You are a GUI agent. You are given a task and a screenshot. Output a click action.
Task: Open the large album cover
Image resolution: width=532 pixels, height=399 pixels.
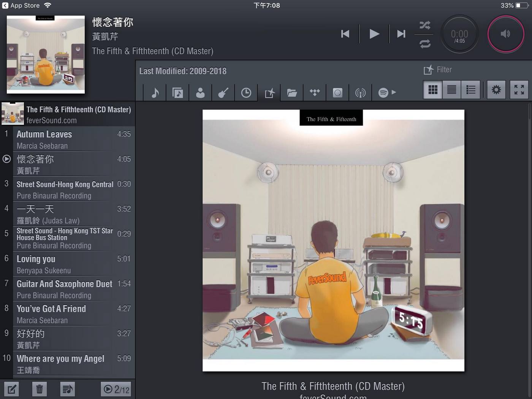coord(333,241)
